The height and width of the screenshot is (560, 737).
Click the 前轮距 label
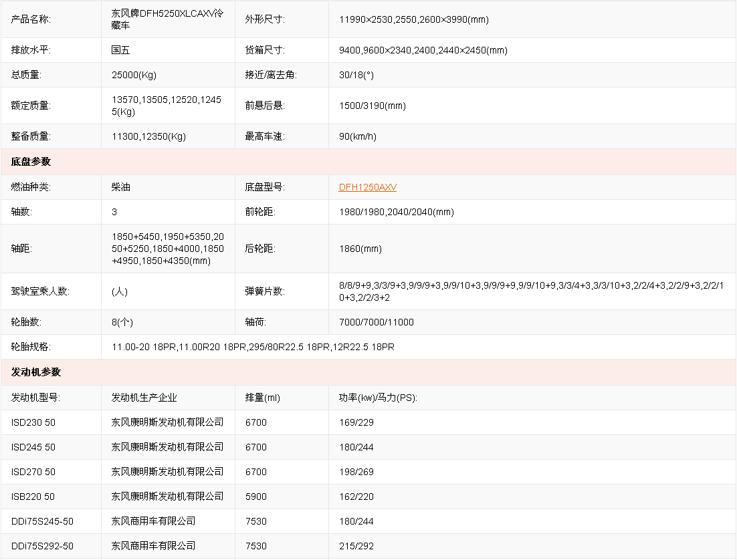coord(260,212)
